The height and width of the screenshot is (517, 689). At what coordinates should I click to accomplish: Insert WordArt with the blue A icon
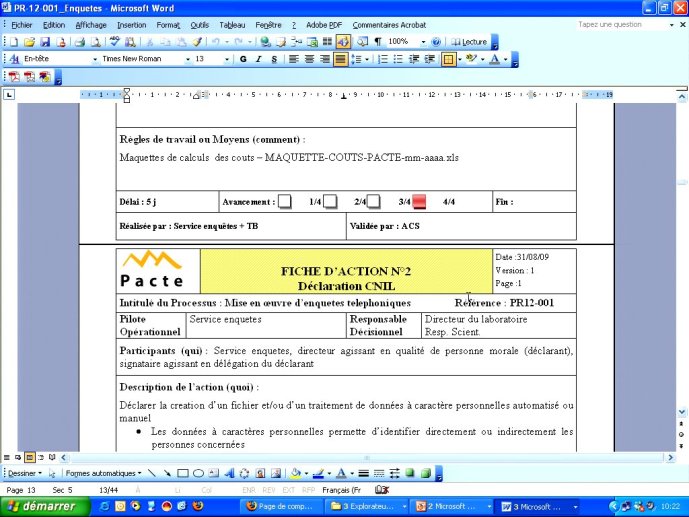[x=229, y=473]
